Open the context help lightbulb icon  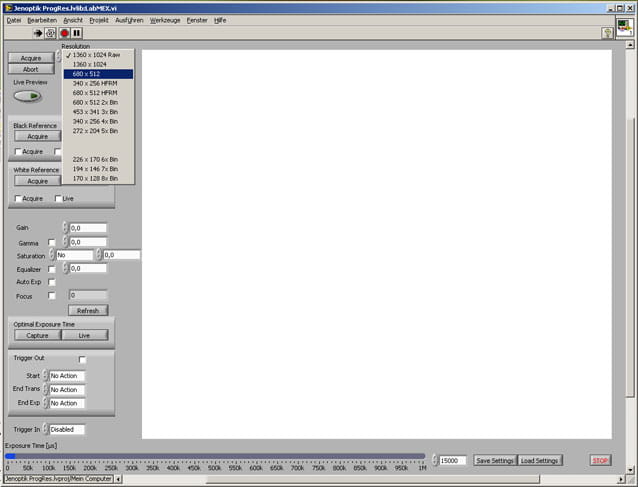pyautogui.click(x=606, y=33)
